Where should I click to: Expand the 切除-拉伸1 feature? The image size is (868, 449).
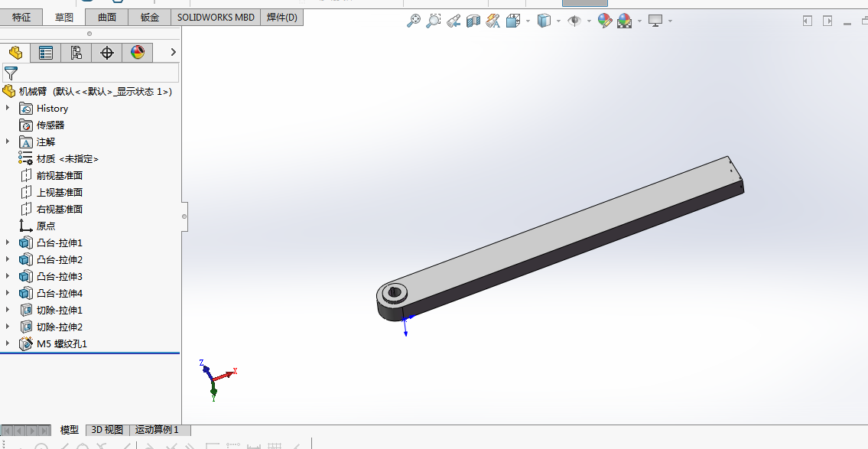click(x=8, y=310)
